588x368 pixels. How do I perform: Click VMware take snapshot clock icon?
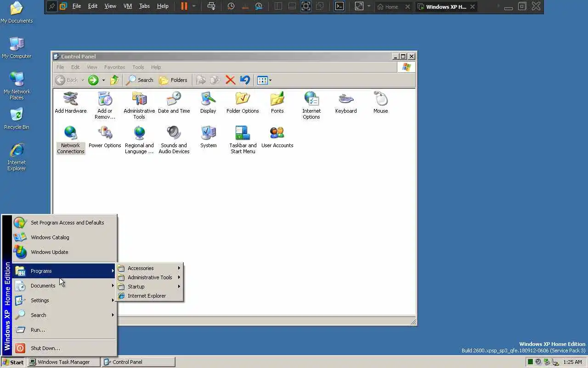[x=231, y=6]
